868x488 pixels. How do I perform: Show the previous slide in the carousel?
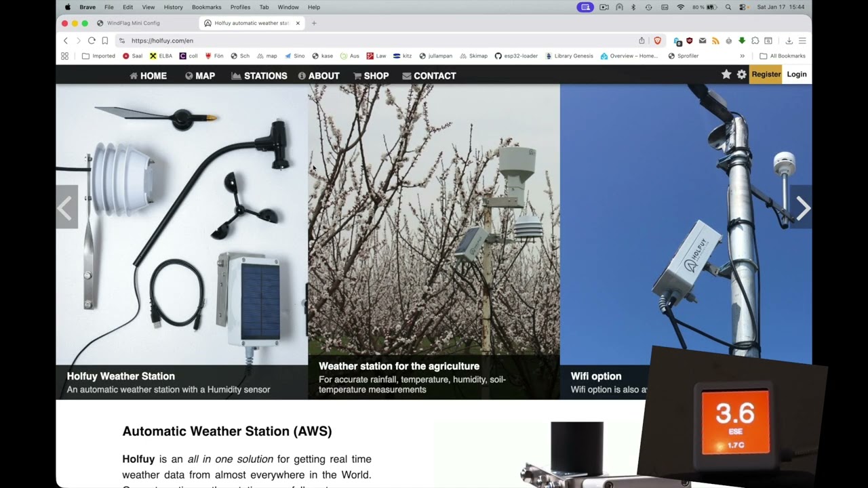pos(66,207)
